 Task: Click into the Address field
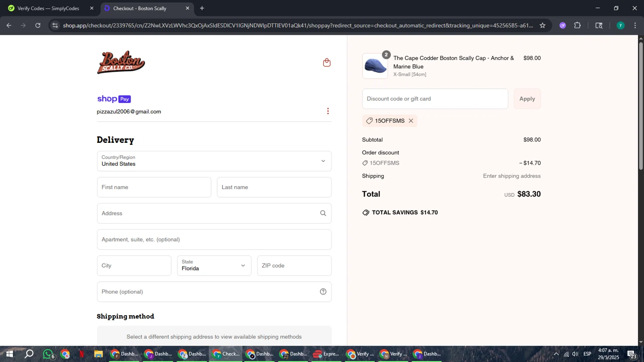[x=214, y=214]
